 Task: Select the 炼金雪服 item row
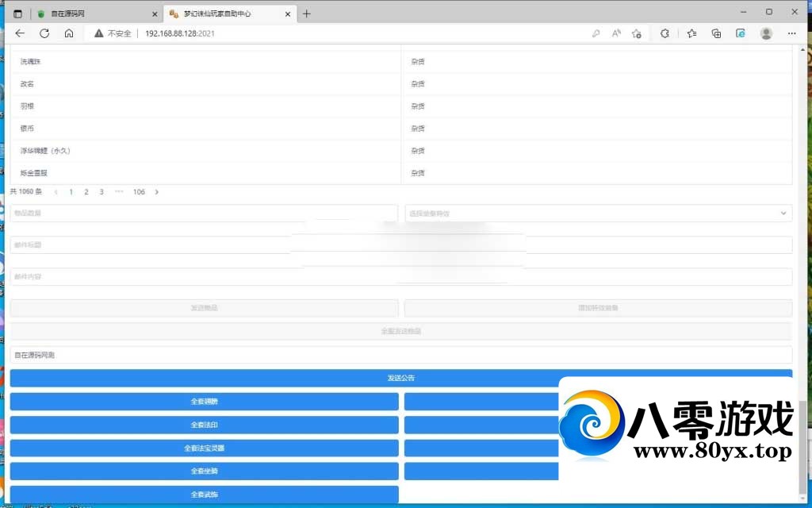400,173
